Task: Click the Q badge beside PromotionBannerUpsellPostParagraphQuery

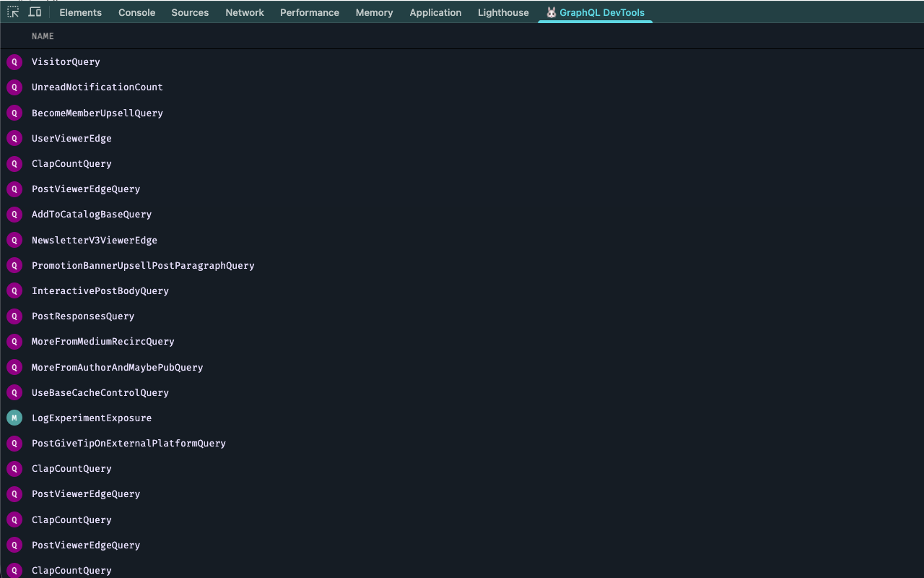Action: pos(14,265)
